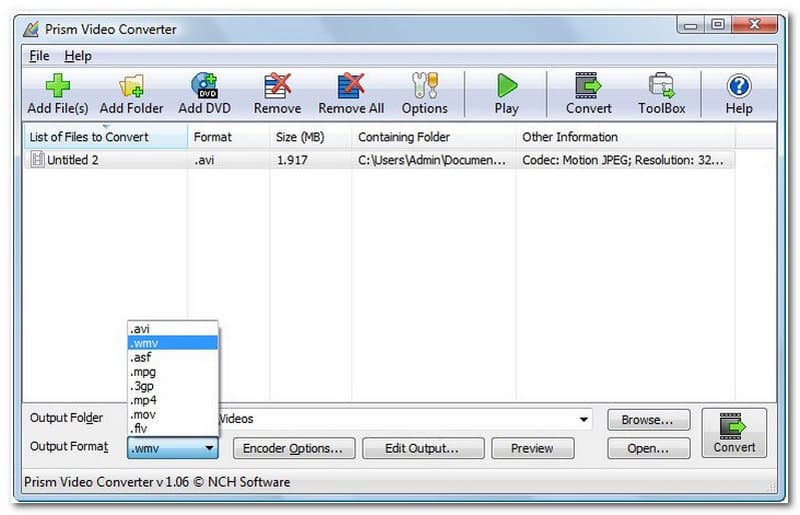Click the Other Information column header
Viewport: 800px width, 515px height.
(626, 137)
